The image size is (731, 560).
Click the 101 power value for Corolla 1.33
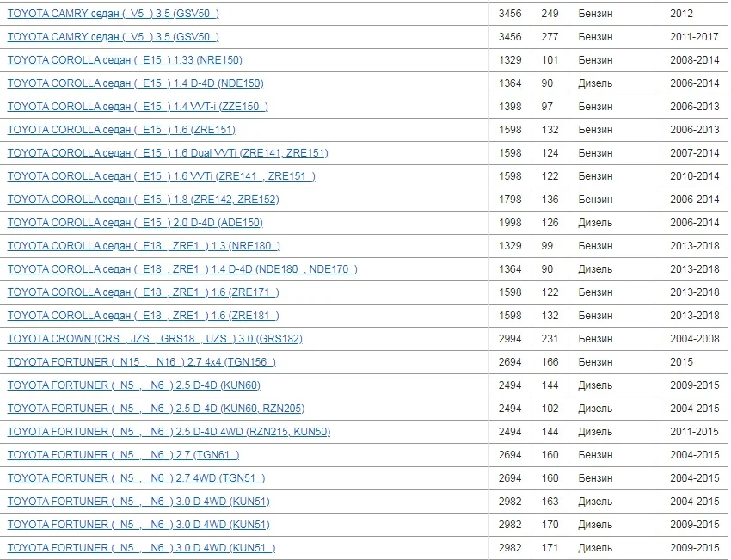pyautogui.click(x=550, y=60)
